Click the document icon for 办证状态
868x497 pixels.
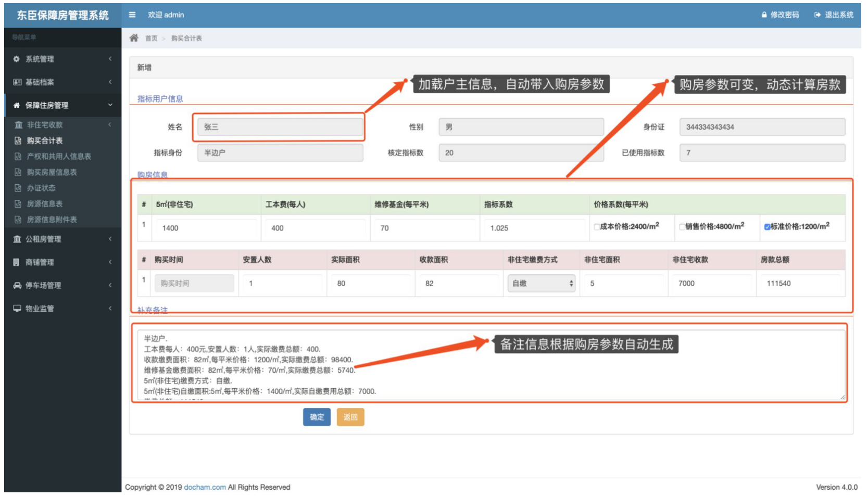pyautogui.click(x=18, y=188)
